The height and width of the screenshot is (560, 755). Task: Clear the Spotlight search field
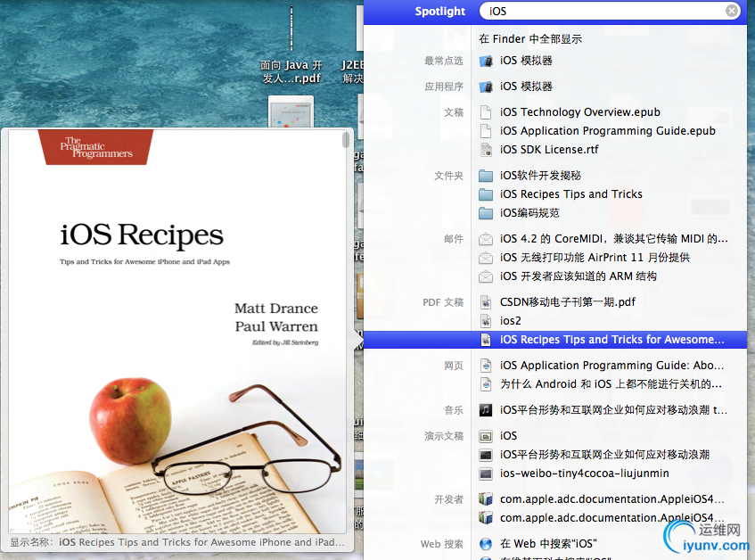tap(732, 11)
